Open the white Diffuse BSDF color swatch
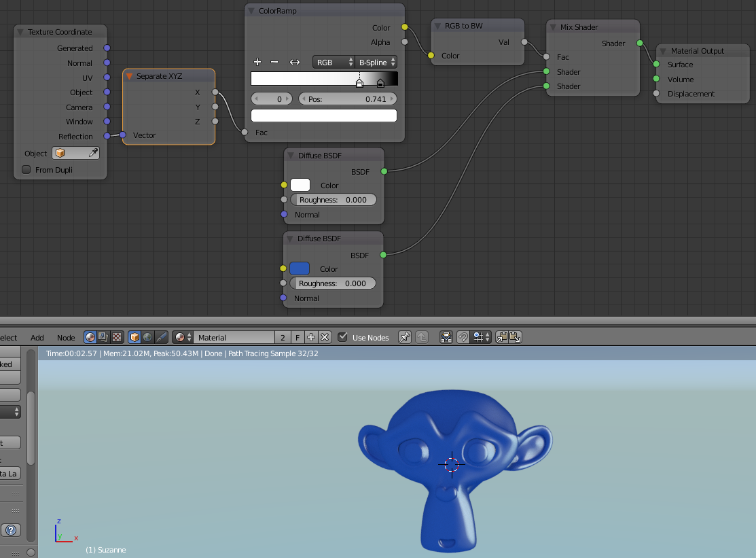This screenshot has width=756, height=558. [300, 185]
